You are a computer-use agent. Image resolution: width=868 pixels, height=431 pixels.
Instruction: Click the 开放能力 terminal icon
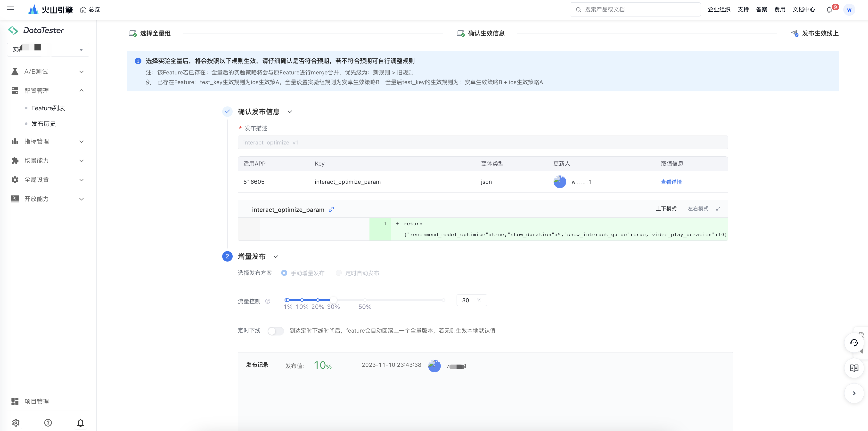tap(15, 199)
